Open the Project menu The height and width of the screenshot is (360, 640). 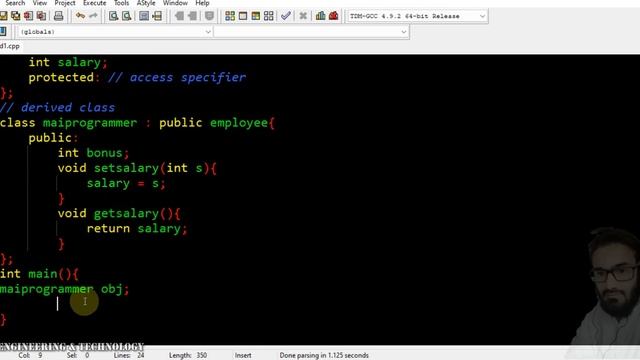coord(65,3)
